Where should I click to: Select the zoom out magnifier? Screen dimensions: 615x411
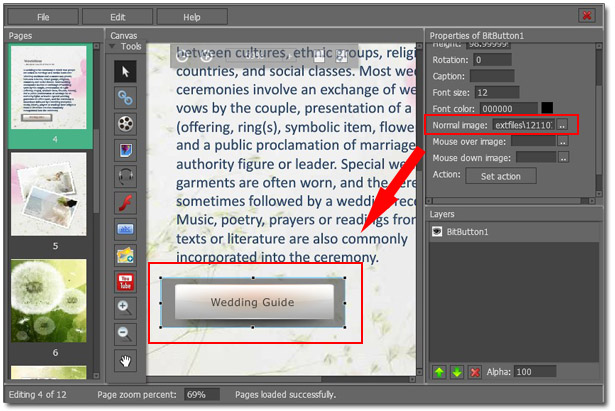tap(125, 334)
